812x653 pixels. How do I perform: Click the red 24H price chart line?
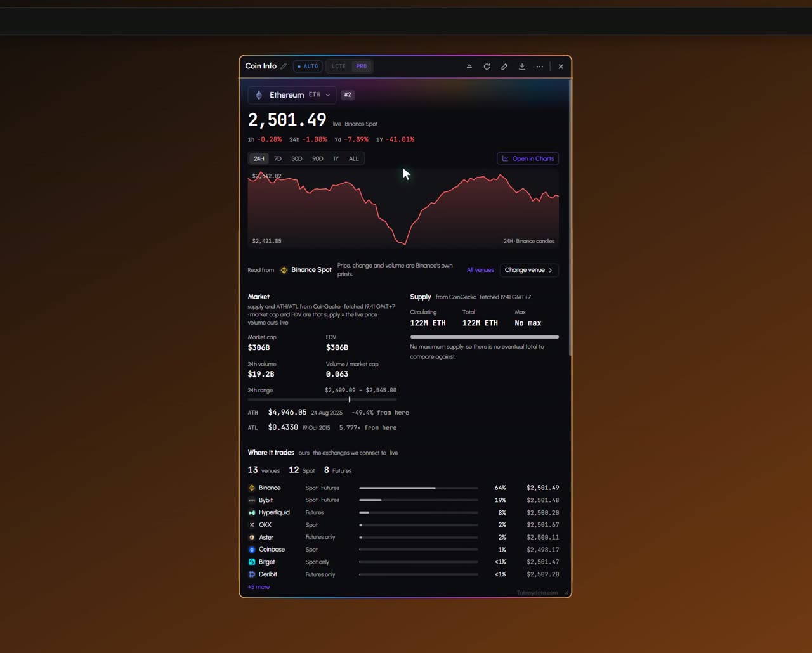[x=403, y=209]
